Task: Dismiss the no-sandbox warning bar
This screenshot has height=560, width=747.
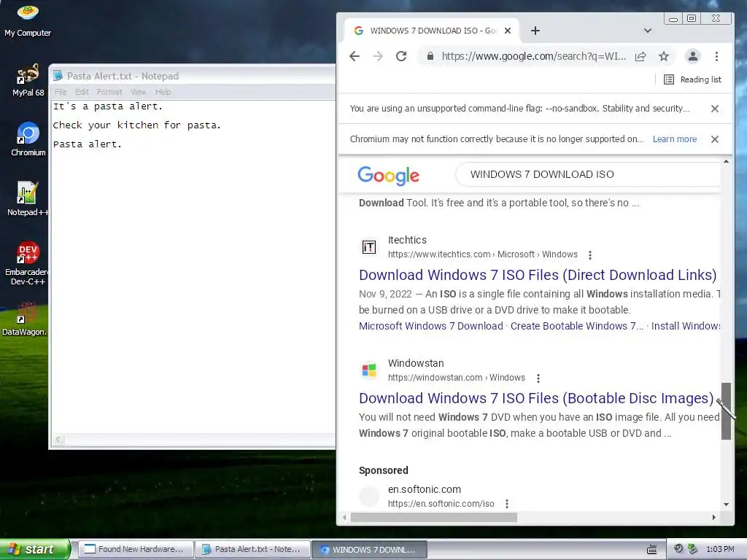Action: coord(715,109)
